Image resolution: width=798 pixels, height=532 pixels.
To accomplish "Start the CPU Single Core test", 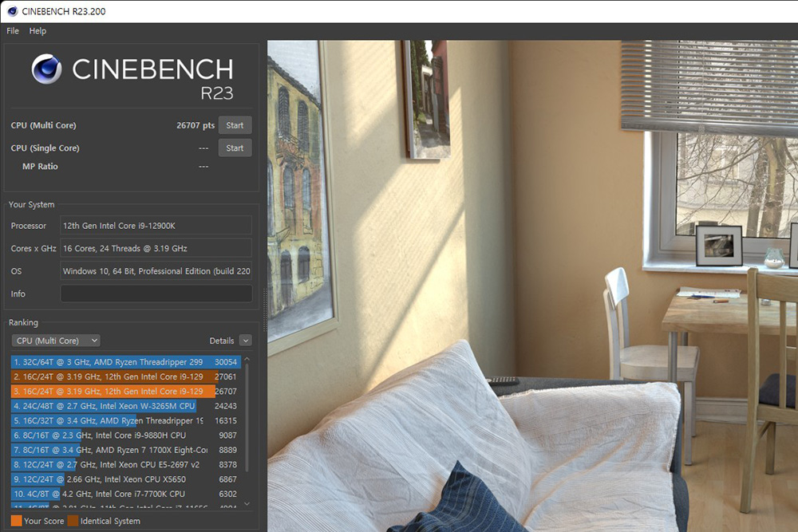I will point(235,148).
